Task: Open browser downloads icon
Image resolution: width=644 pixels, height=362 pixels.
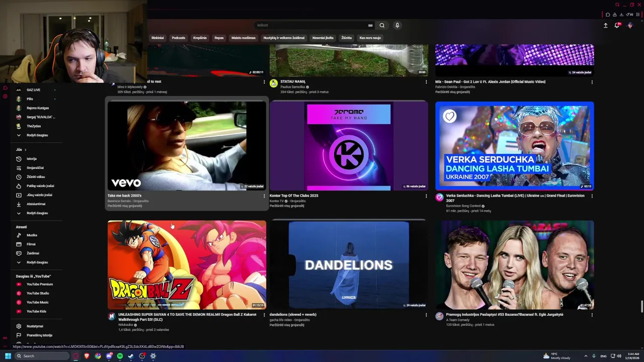Action: click(x=621, y=15)
